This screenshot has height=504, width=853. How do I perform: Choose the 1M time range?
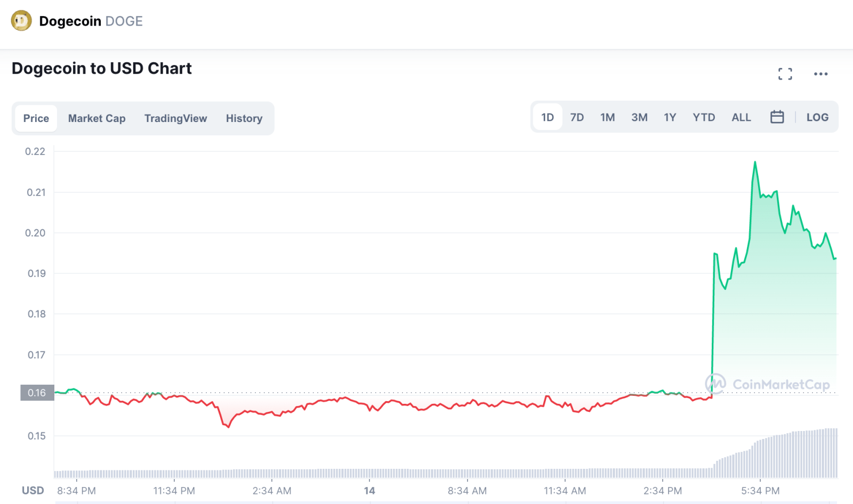[607, 117]
